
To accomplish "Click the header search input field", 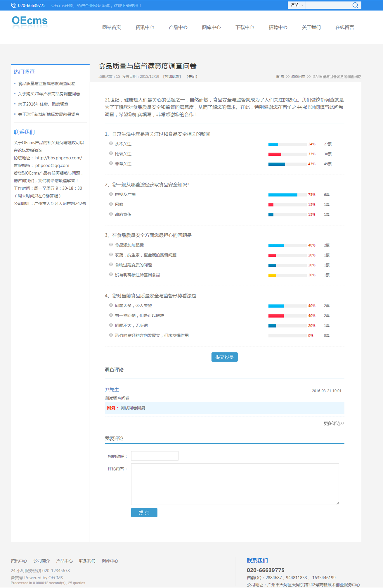I will click(328, 5).
